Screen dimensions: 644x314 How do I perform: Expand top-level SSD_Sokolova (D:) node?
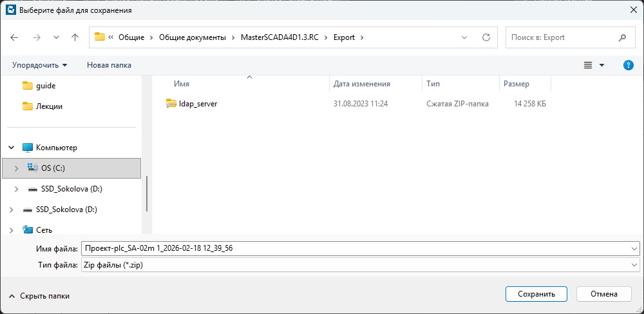12,210
